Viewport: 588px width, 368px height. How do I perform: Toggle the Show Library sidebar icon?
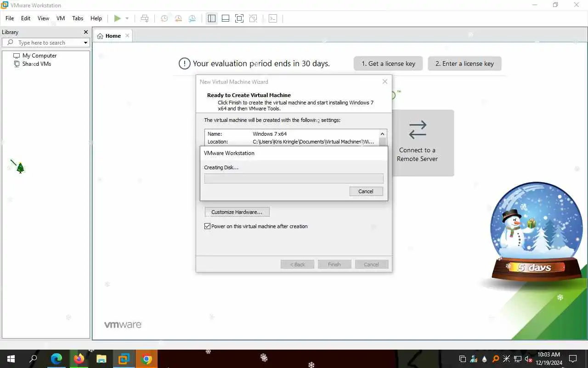[211, 18]
